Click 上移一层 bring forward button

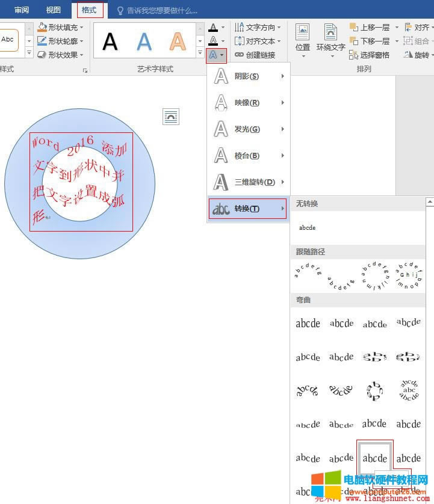point(370,27)
